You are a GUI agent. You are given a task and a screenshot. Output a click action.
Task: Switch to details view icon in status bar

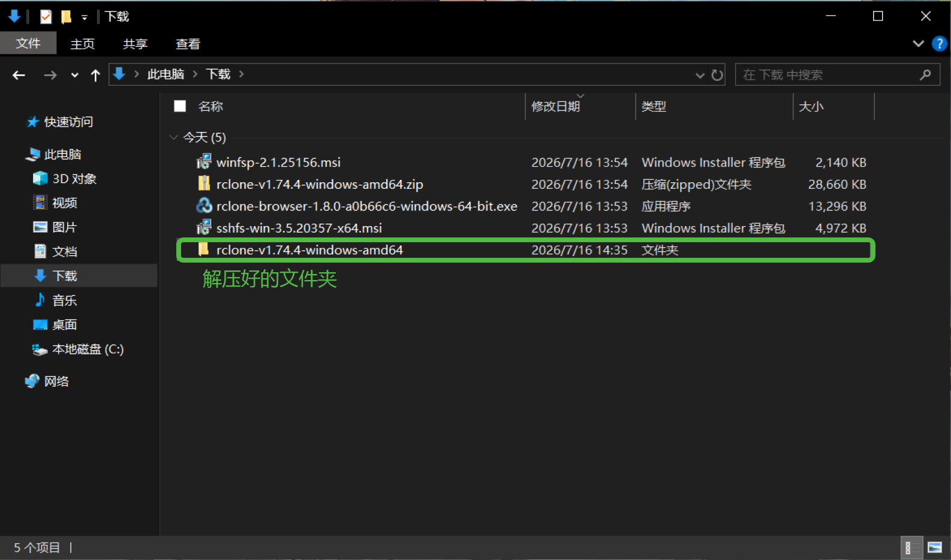(908, 547)
